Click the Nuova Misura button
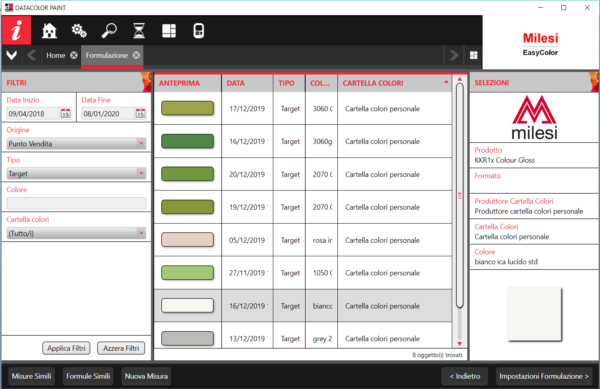Screen dimensions: 600x389 coord(146,376)
